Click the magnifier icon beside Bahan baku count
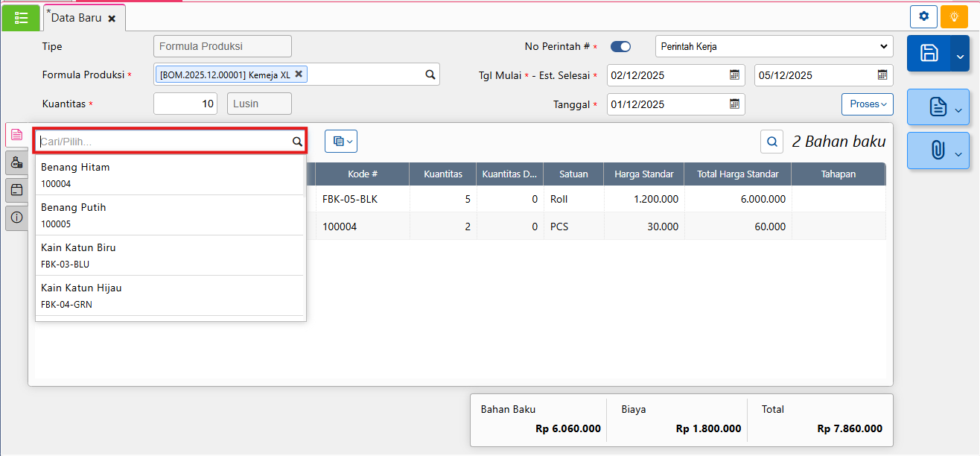This screenshot has width=980, height=456. coord(772,141)
